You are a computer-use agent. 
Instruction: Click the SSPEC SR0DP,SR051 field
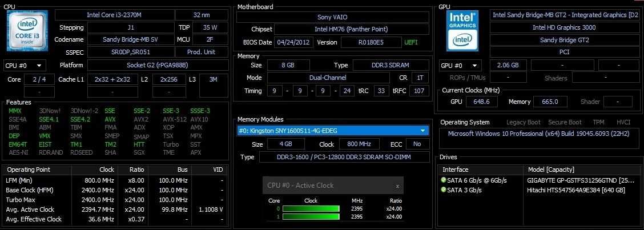(131, 52)
